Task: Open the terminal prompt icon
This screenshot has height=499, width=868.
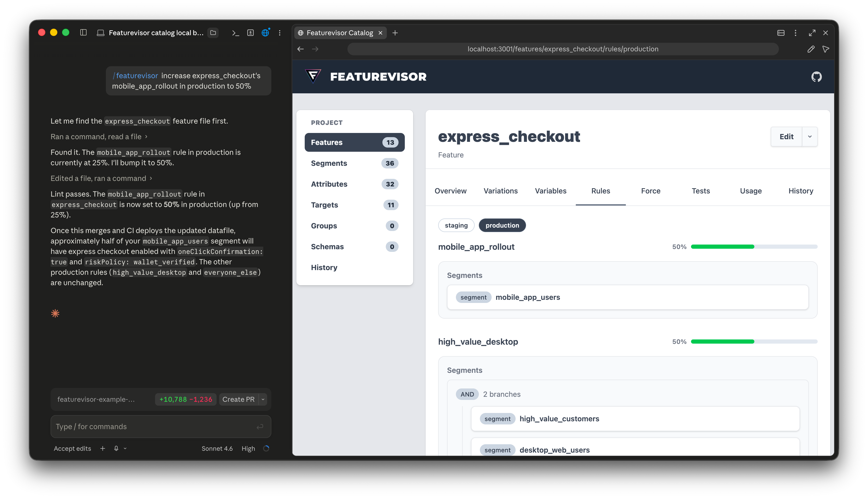Action: point(235,33)
